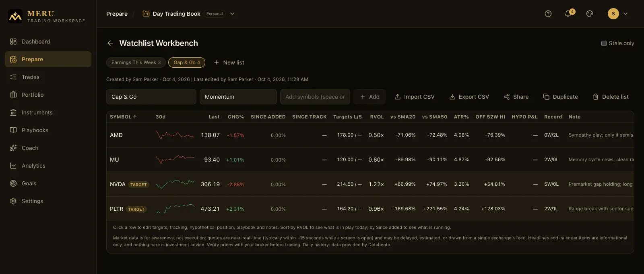Click MU target 120.00
Image resolution: width=644 pixels, height=274 pixels.
[349, 160]
